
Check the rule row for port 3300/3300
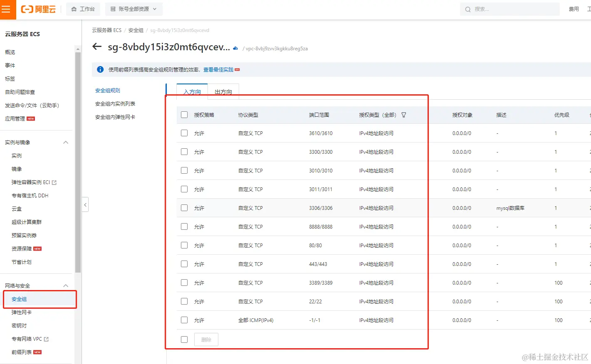pos(184,152)
